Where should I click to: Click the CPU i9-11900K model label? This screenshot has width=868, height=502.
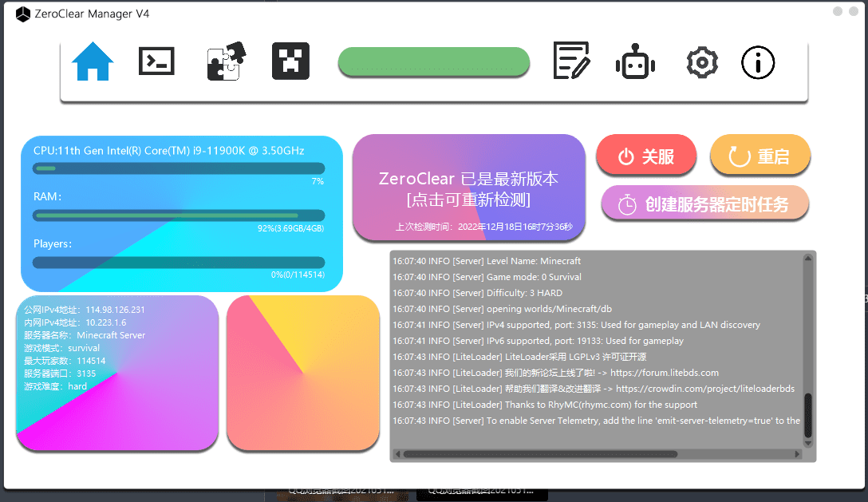point(169,151)
